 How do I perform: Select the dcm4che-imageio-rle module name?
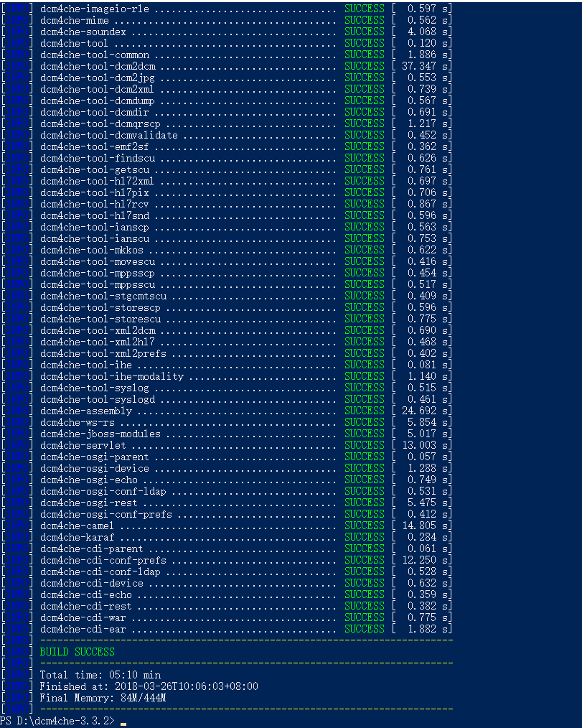(x=95, y=9)
